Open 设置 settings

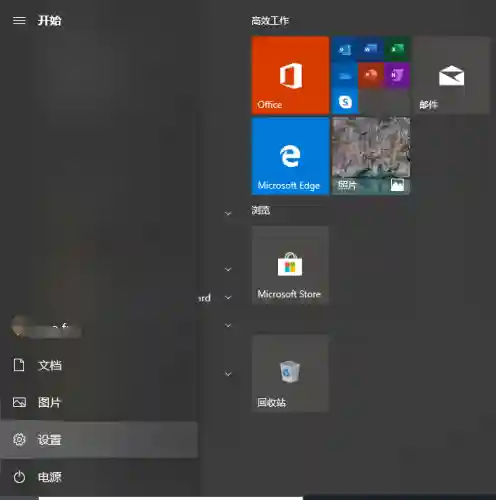(99, 440)
